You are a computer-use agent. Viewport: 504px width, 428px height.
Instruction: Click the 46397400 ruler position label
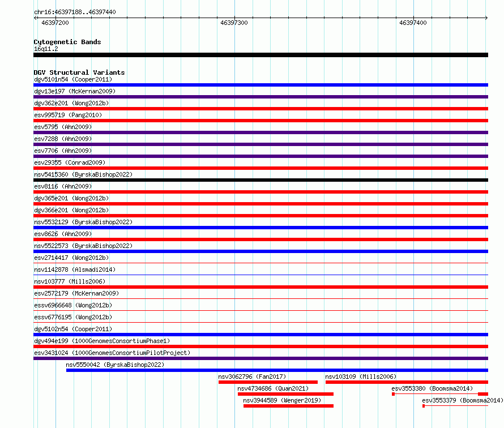(413, 23)
